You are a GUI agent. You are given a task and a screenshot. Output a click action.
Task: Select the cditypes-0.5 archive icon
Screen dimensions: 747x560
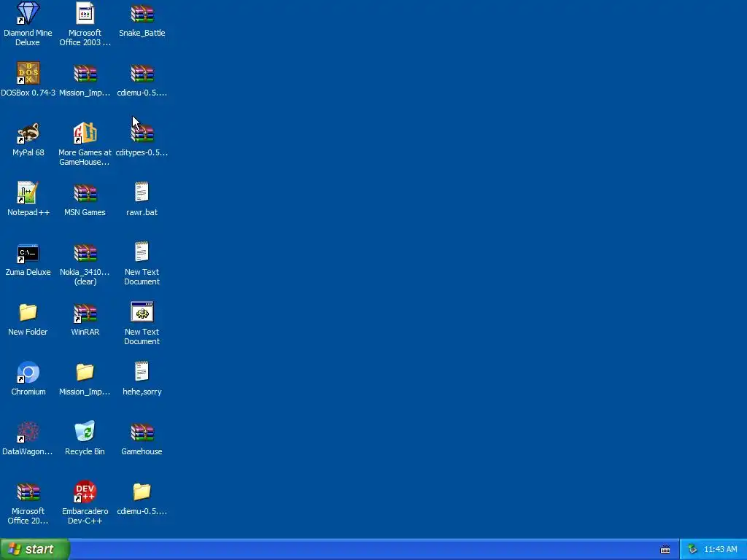(x=142, y=133)
